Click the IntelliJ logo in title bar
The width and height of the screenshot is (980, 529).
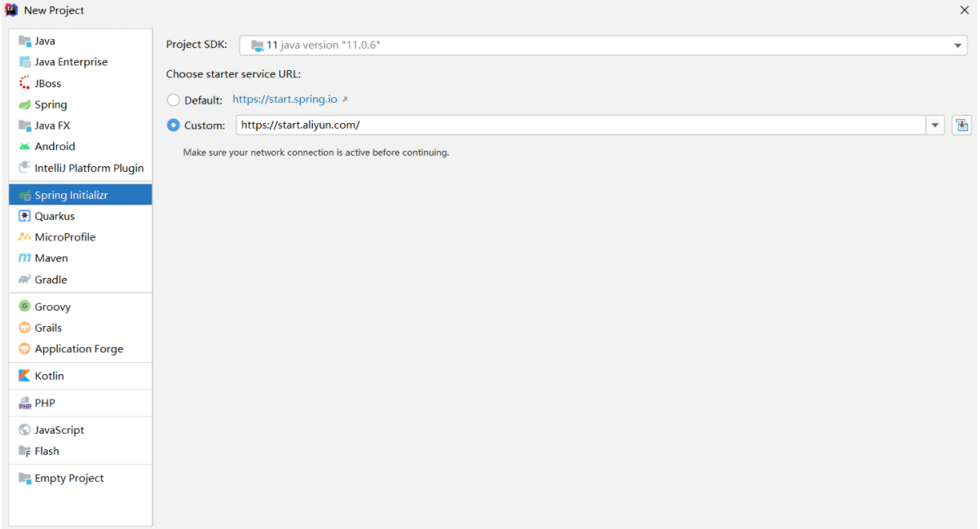(x=11, y=11)
